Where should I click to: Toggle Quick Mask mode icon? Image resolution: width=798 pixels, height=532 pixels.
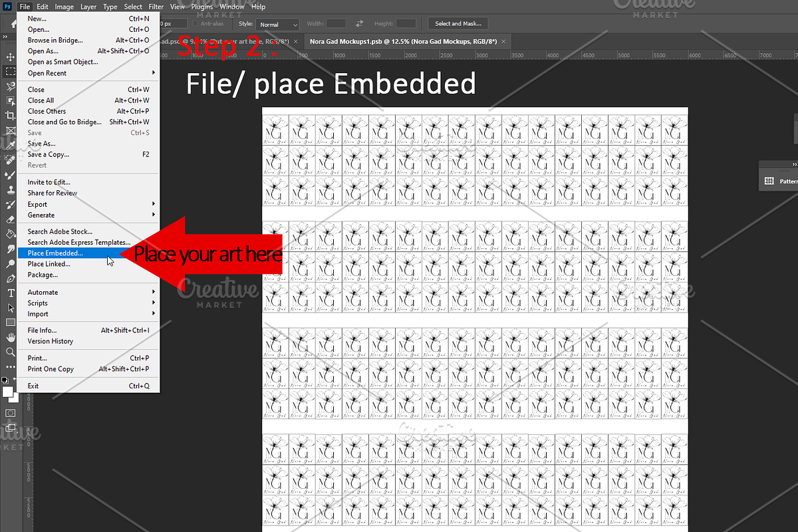pyautogui.click(x=10, y=413)
